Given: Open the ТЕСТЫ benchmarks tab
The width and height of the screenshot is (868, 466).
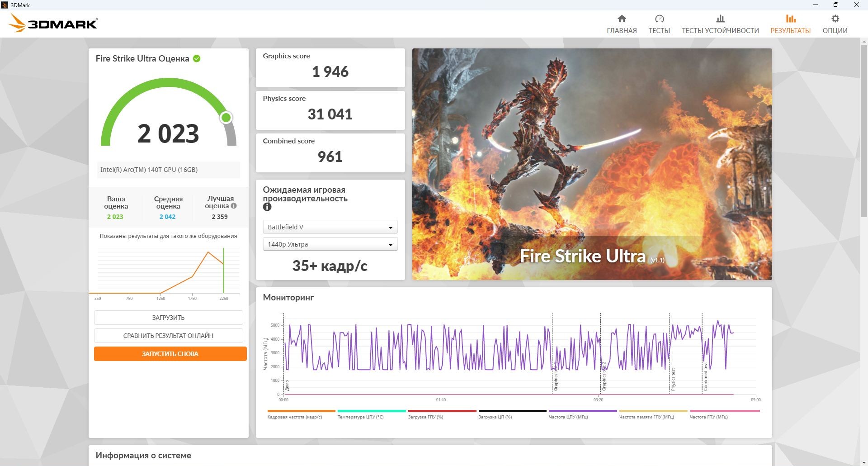Looking at the screenshot, I should click(x=659, y=24).
